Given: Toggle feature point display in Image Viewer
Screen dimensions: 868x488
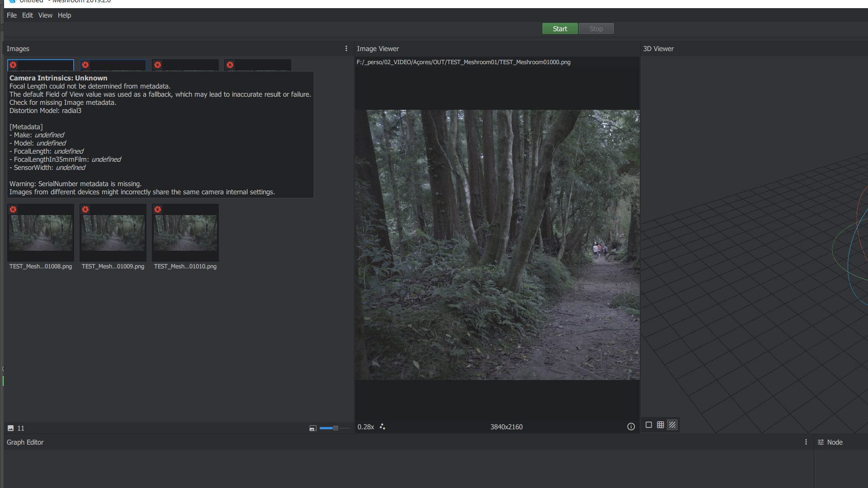Looking at the screenshot, I should 382,427.
